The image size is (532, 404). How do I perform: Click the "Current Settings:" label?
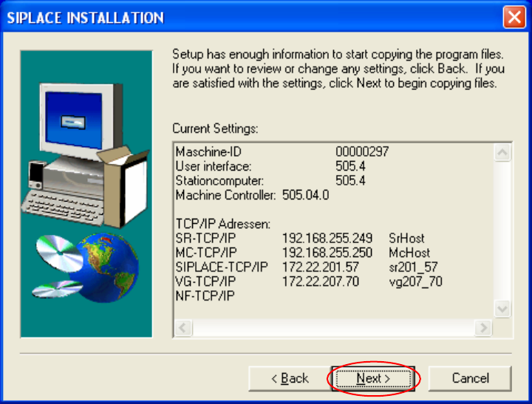pos(215,129)
